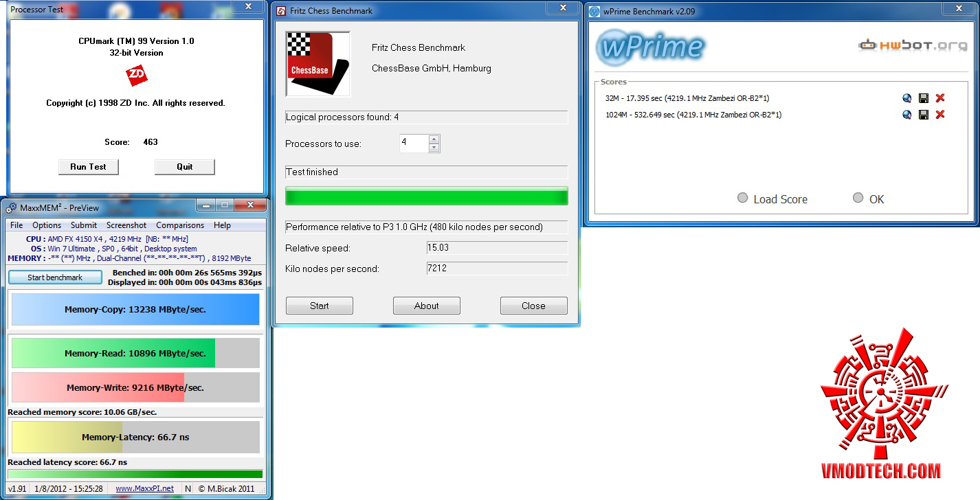Click the Processors to use input field

(x=414, y=144)
